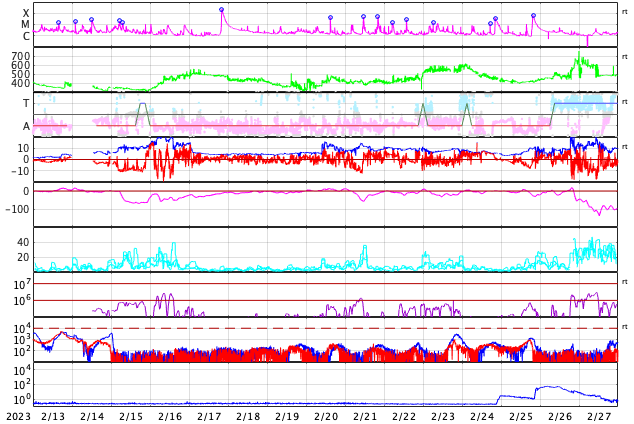Image resolution: width=634 pixels, height=424 pixels.
Task: Select the flare marker on 2/23
Action: [x=433, y=23]
